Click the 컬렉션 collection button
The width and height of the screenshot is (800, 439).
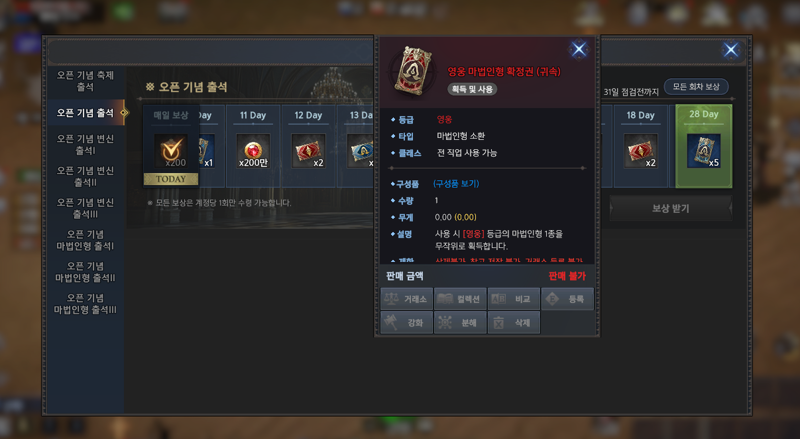460,299
